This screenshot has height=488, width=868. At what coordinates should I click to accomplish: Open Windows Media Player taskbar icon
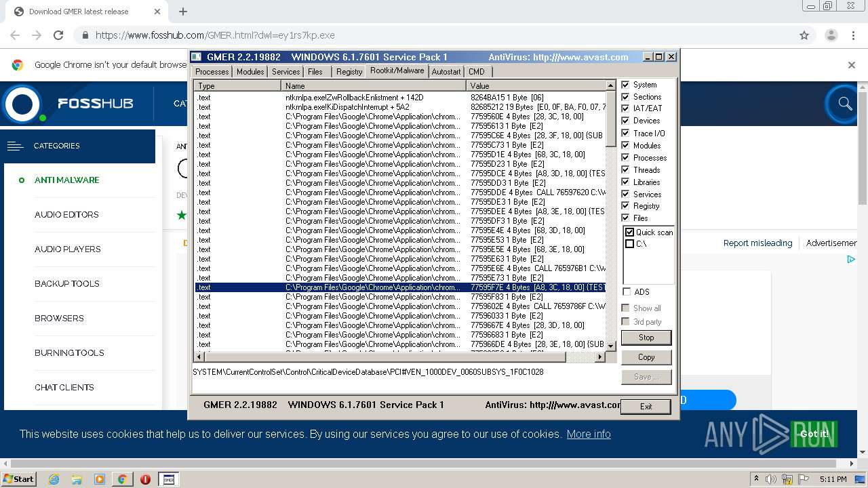click(x=100, y=479)
